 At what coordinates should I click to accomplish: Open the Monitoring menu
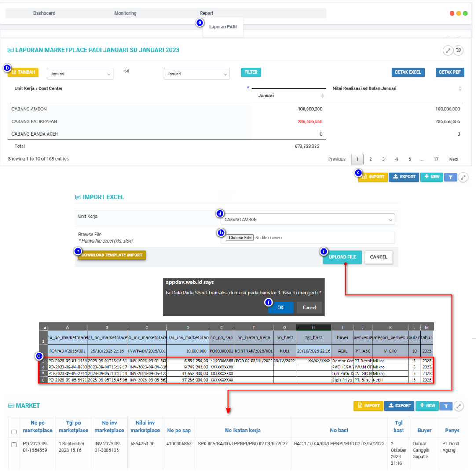coord(125,13)
